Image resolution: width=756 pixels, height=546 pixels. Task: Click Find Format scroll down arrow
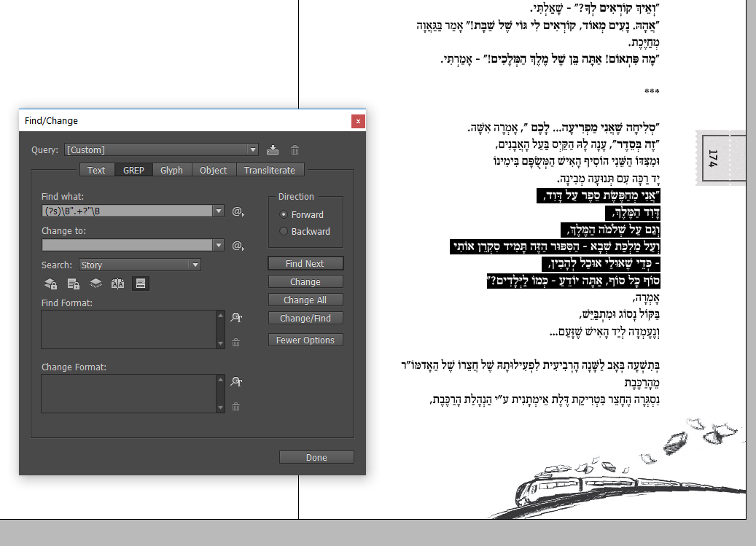pos(221,343)
